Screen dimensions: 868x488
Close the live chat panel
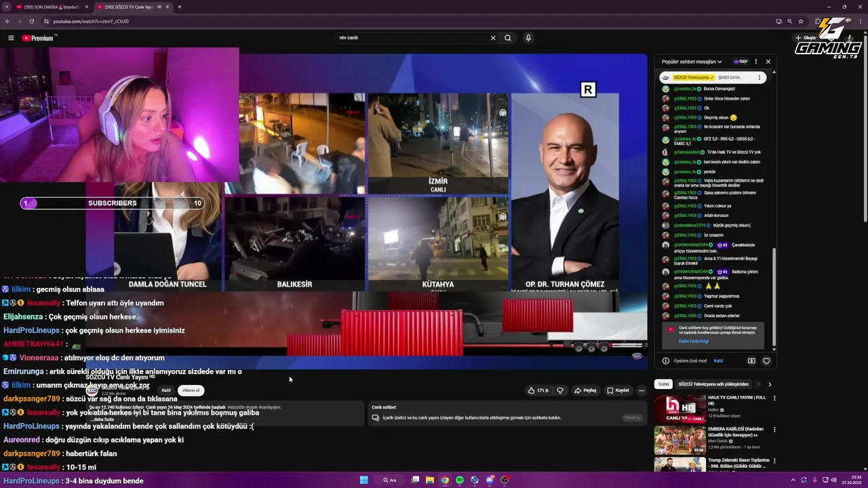[768, 62]
